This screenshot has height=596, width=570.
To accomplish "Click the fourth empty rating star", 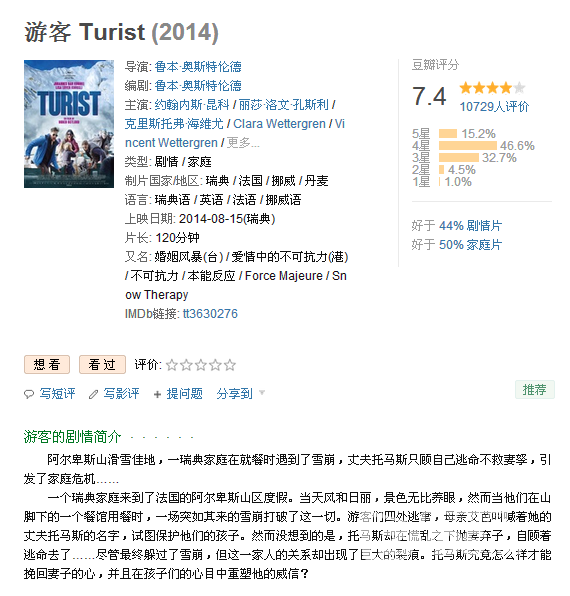I will (x=215, y=365).
